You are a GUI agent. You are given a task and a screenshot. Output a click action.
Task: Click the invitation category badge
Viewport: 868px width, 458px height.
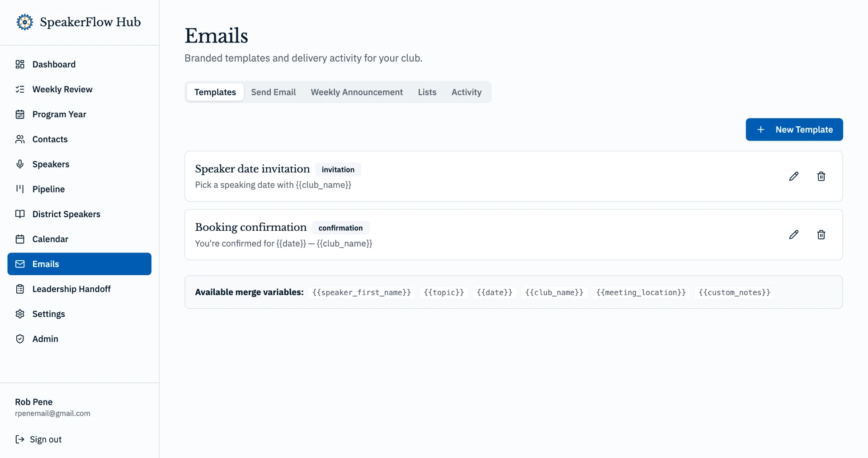pyautogui.click(x=338, y=169)
